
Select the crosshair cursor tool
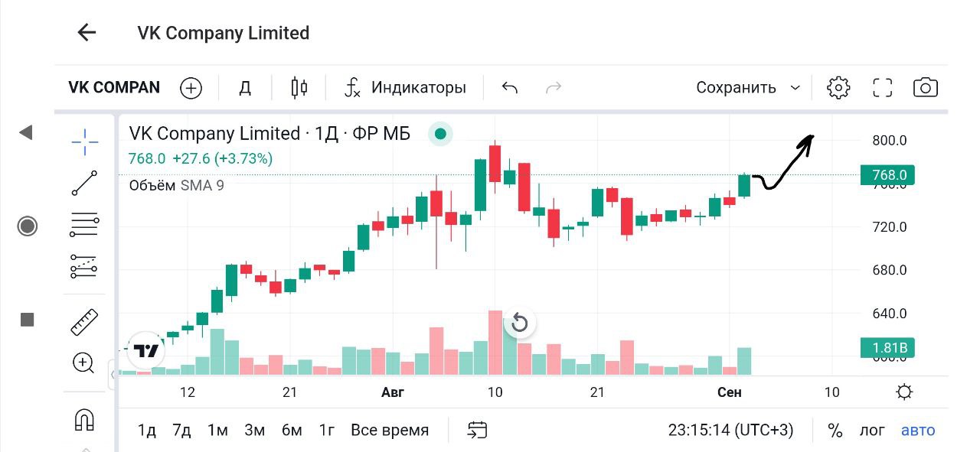85,141
